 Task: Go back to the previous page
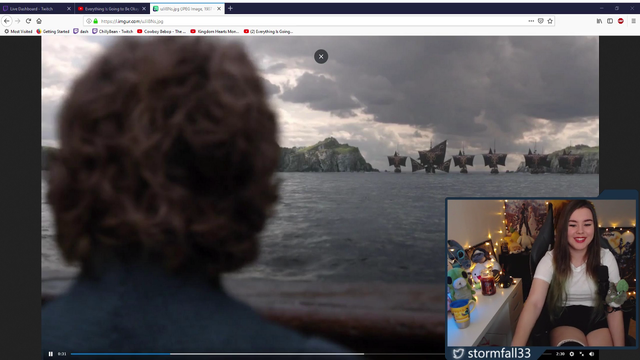click(7, 21)
